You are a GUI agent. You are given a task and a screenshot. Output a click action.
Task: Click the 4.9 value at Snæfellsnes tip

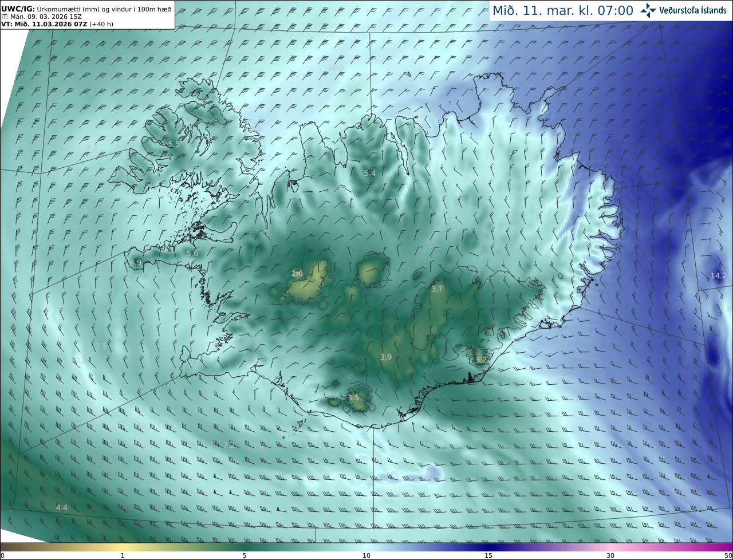click(136, 263)
